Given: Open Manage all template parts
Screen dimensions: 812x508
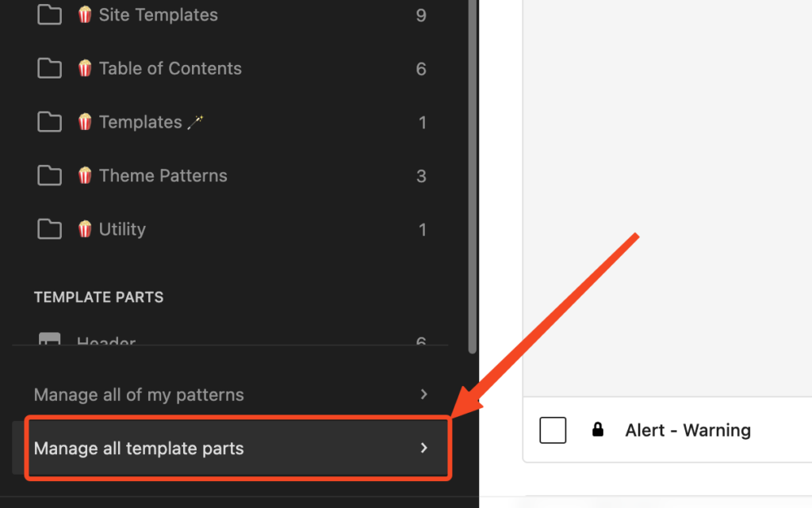Looking at the screenshot, I should pyautogui.click(x=238, y=448).
